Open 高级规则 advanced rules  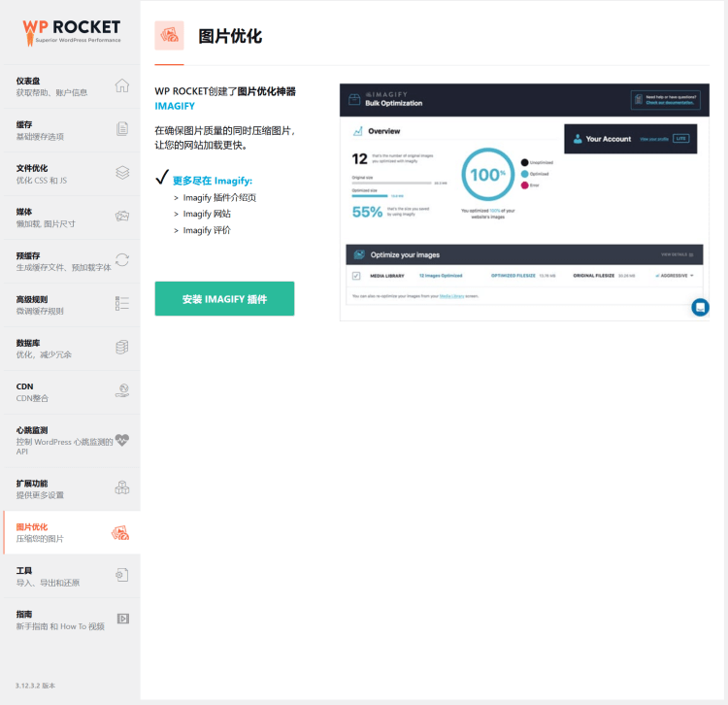point(72,305)
